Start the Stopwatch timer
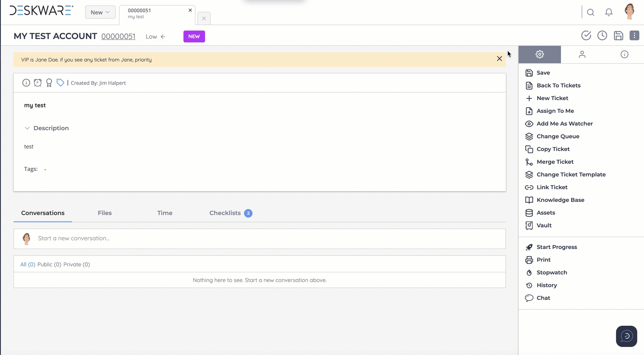The image size is (644, 355). 551,272
